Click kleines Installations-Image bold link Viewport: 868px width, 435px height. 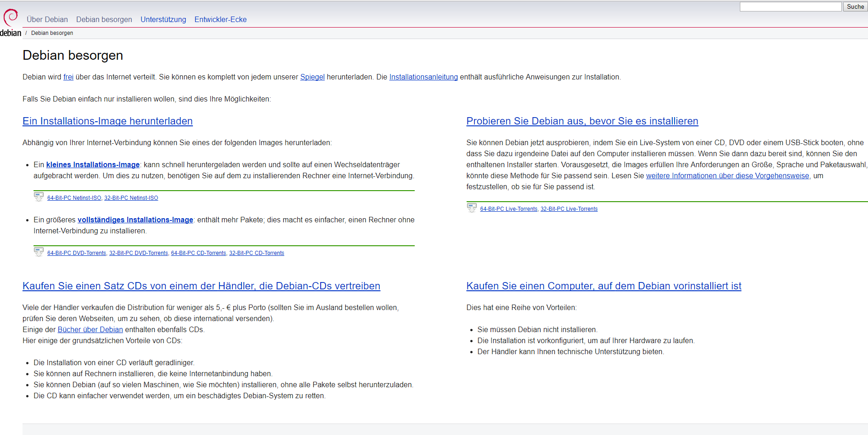[93, 164]
